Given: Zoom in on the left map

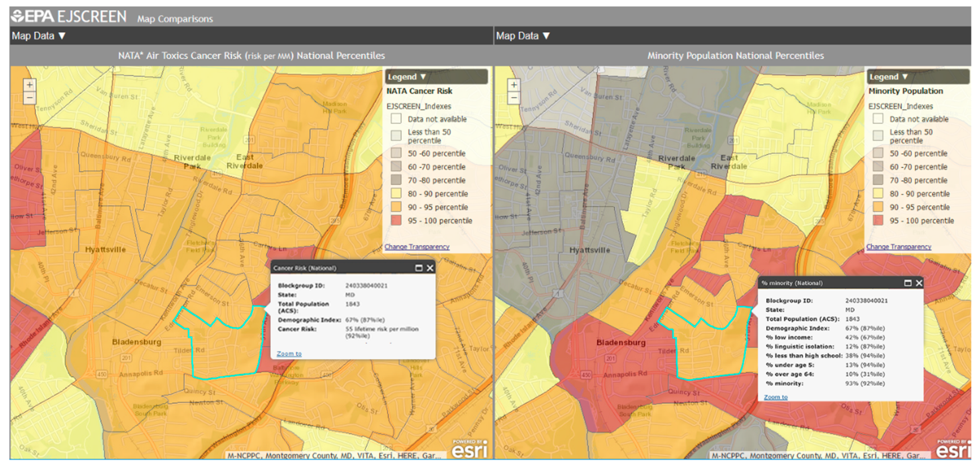Looking at the screenshot, I should click(x=29, y=85).
